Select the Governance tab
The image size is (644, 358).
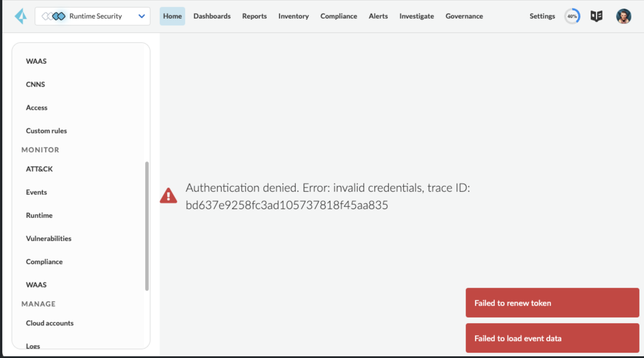[464, 16]
